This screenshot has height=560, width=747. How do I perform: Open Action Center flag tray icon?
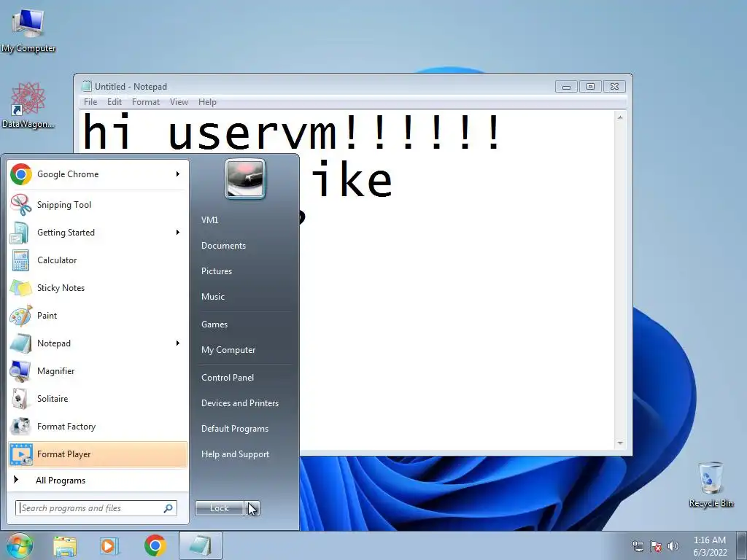click(656, 546)
